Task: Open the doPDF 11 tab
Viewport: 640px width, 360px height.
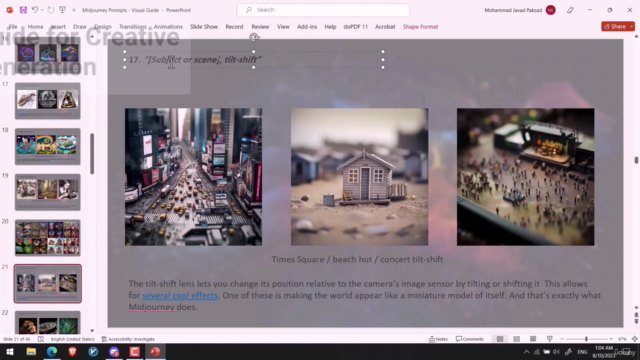Action: click(x=356, y=27)
